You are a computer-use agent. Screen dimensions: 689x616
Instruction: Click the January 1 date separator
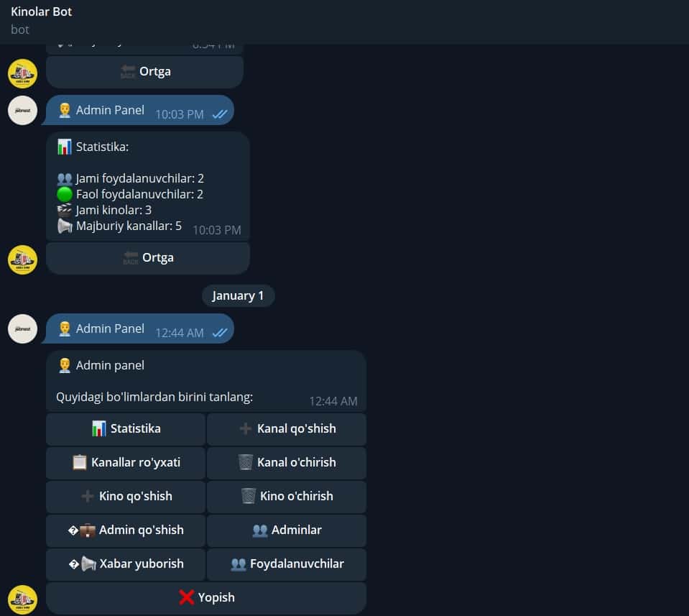pyautogui.click(x=238, y=296)
